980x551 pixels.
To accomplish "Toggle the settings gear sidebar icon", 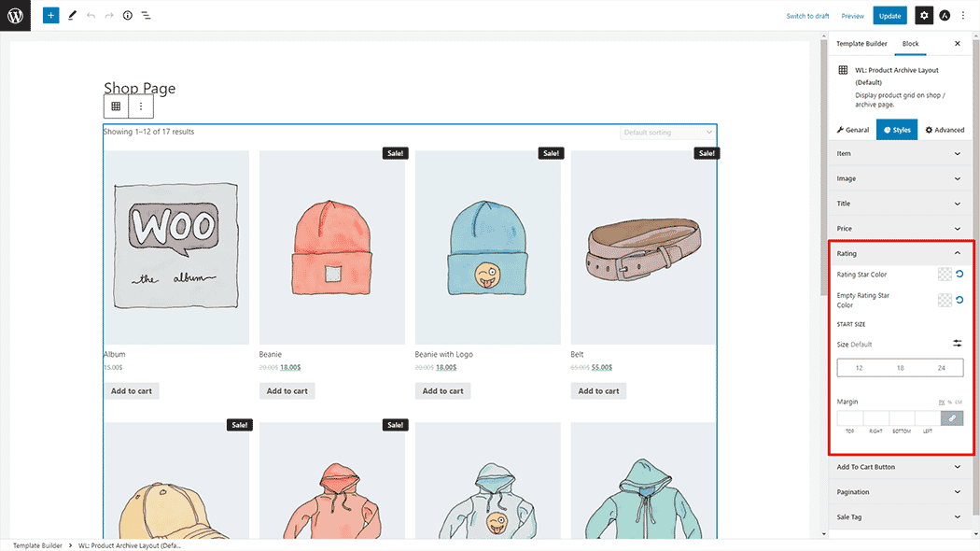I will coord(923,16).
